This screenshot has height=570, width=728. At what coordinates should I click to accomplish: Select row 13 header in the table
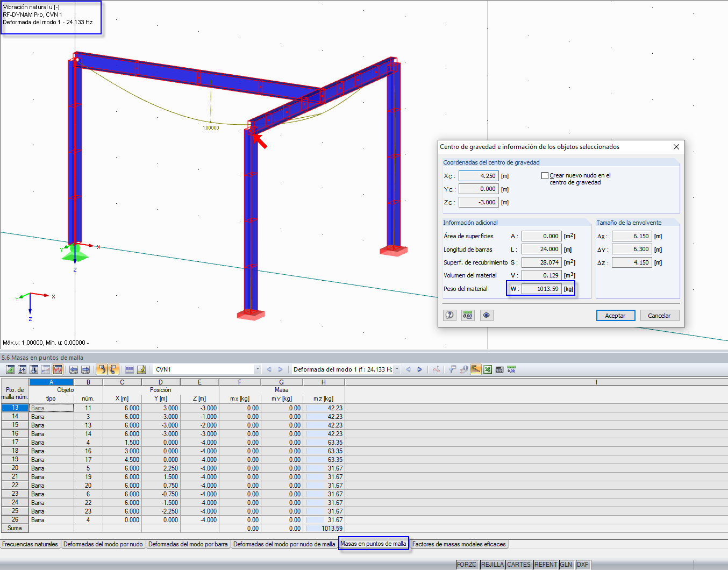(15, 408)
